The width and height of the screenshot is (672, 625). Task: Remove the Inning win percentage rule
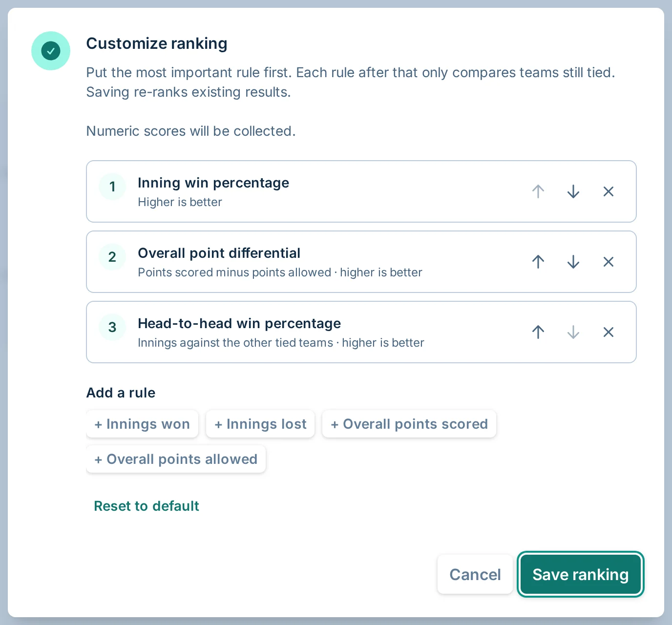tap(609, 191)
